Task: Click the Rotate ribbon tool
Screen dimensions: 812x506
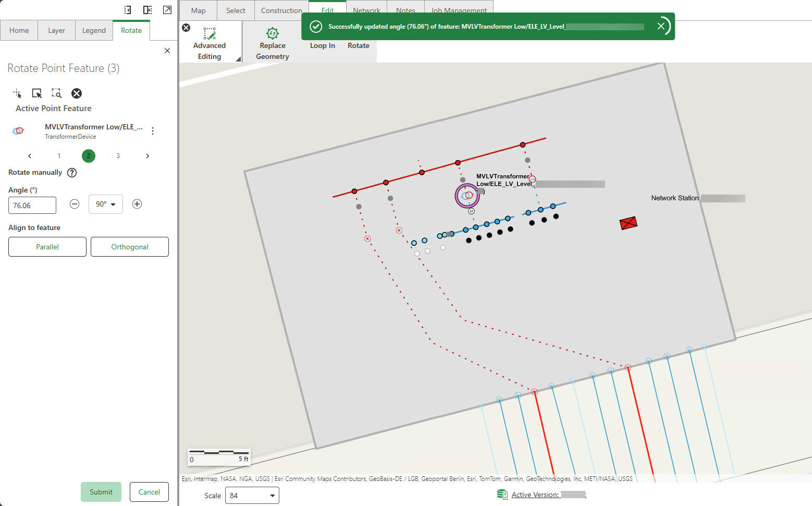Action: [359, 45]
